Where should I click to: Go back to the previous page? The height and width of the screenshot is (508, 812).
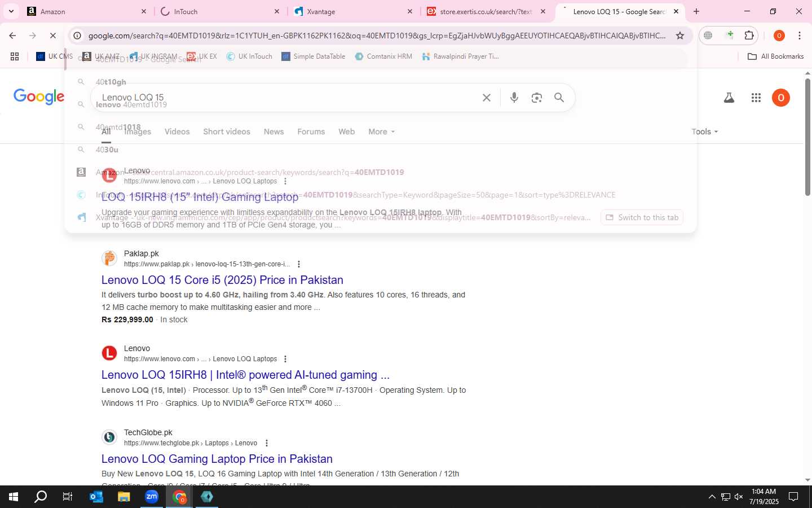click(x=12, y=36)
